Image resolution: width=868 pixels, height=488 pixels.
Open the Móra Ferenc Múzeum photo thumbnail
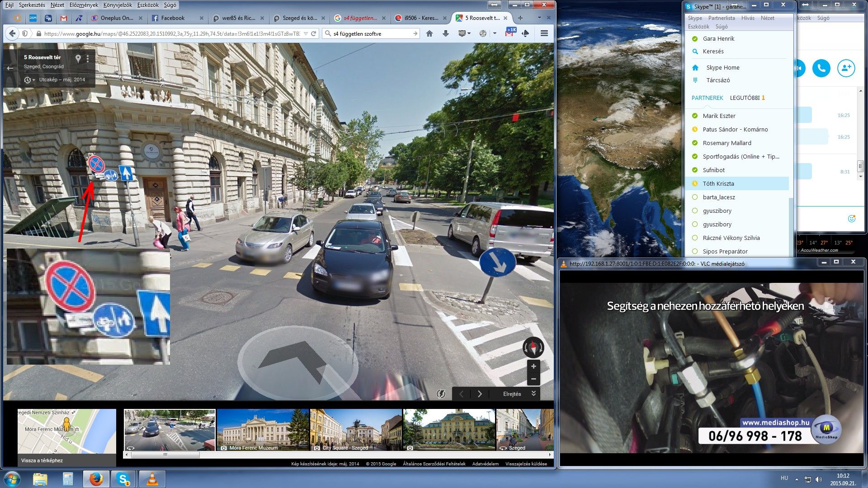(263, 430)
